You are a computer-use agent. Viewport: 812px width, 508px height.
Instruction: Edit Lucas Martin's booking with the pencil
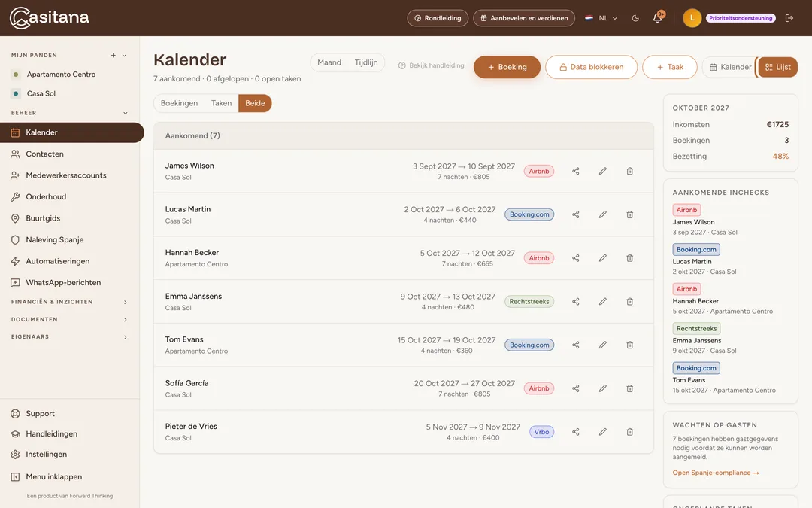point(603,214)
